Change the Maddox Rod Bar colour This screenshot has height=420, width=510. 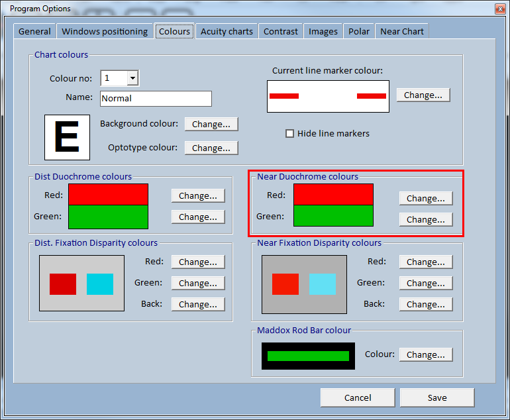pos(425,354)
